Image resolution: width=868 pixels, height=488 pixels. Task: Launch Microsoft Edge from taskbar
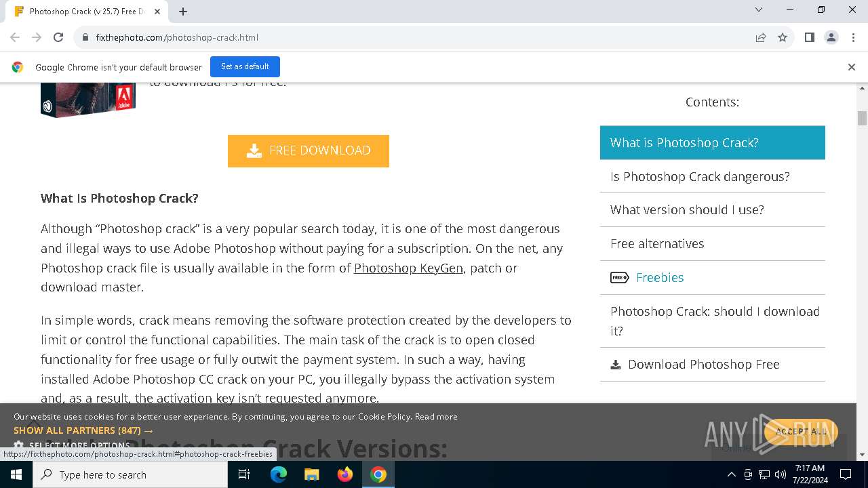click(x=279, y=474)
